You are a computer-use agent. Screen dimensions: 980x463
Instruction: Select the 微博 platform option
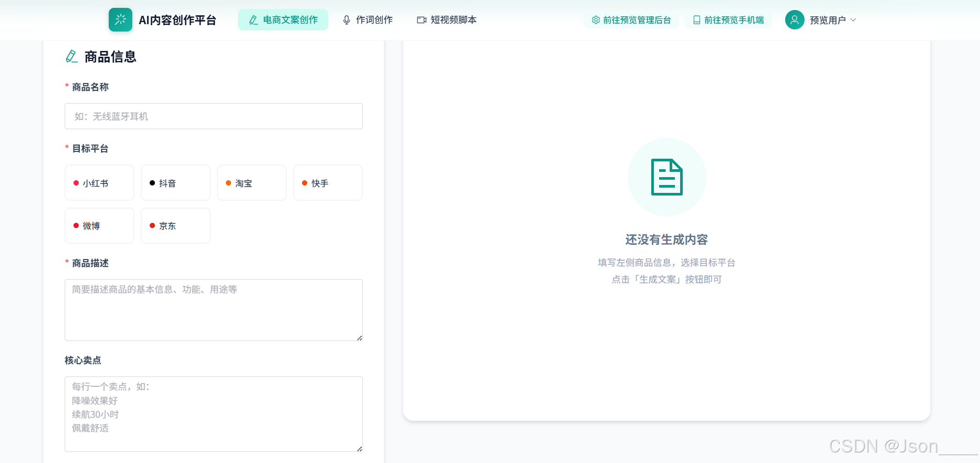coord(99,225)
